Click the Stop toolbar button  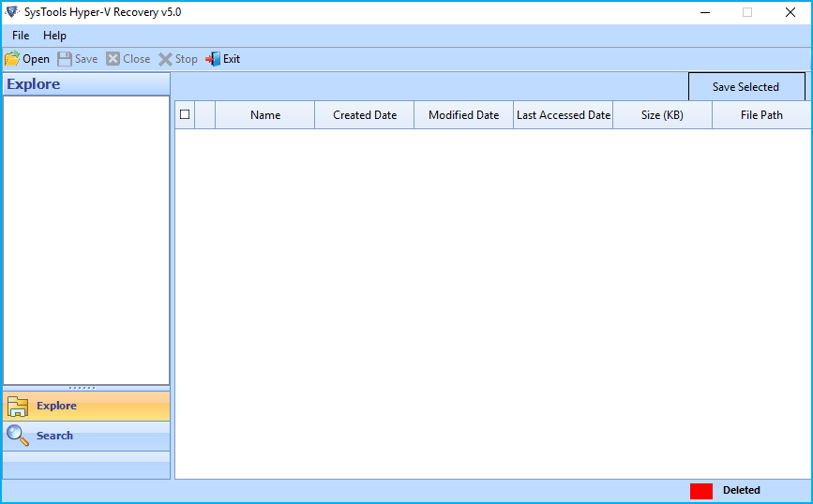point(178,59)
